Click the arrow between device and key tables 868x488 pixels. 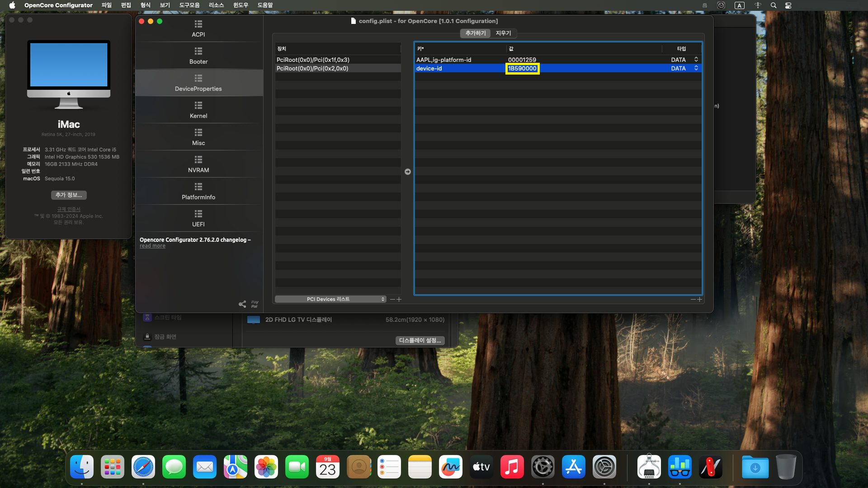point(408,172)
